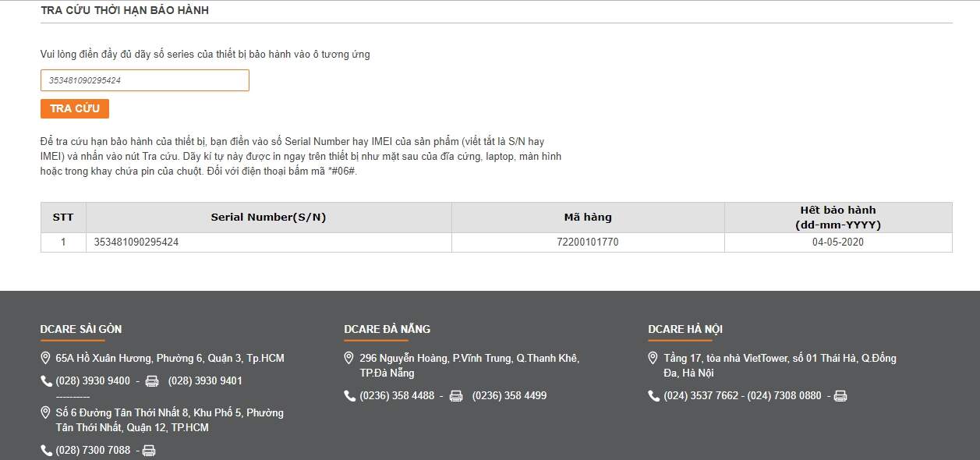This screenshot has width=980, height=460.
Task: Click location pin beside VietTower Hà Nội address
Action: click(654, 359)
